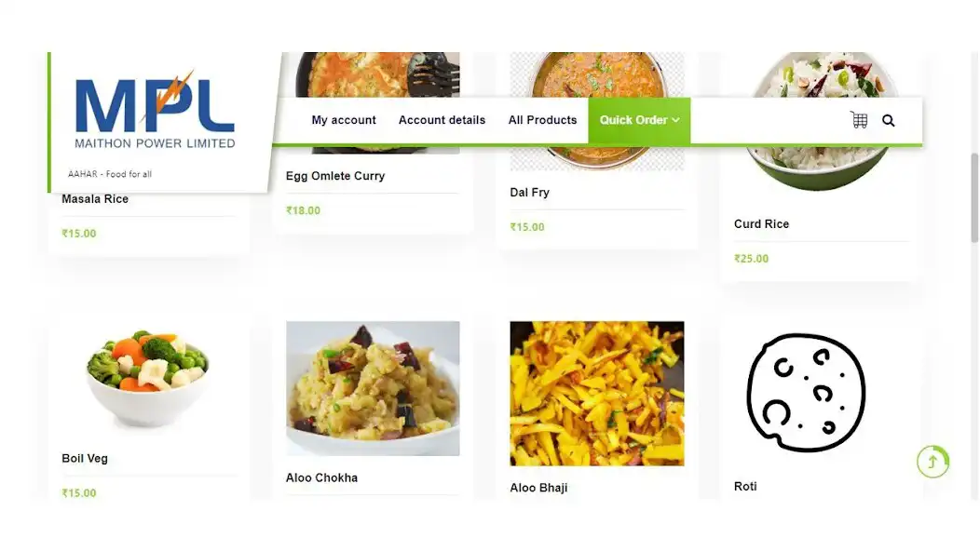Image resolution: width=980 pixels, height=551 pixels.
Task: Open the Dal Fry product link
Action: (529, 193)
